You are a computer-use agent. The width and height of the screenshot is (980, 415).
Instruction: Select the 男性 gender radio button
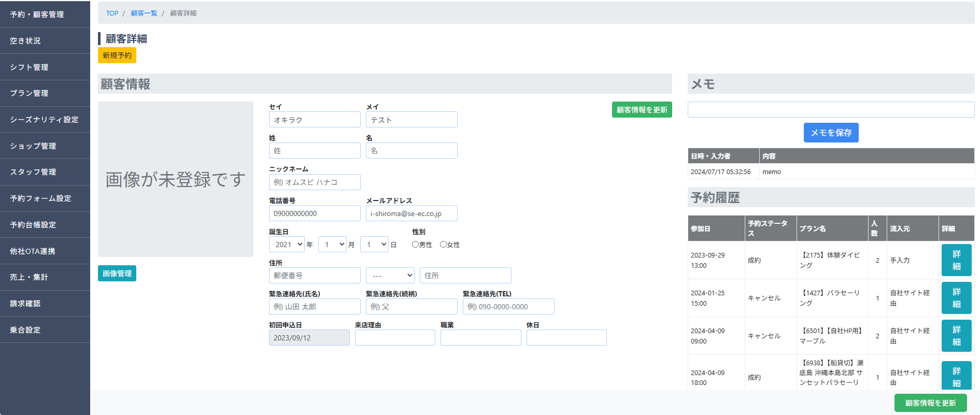(415, 245)
